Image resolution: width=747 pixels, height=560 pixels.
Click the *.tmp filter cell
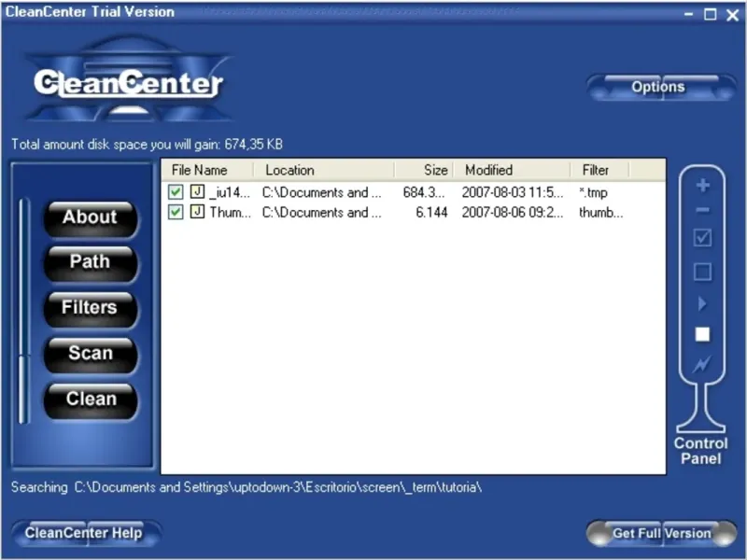pyautogui.click(x=593, y=192)
